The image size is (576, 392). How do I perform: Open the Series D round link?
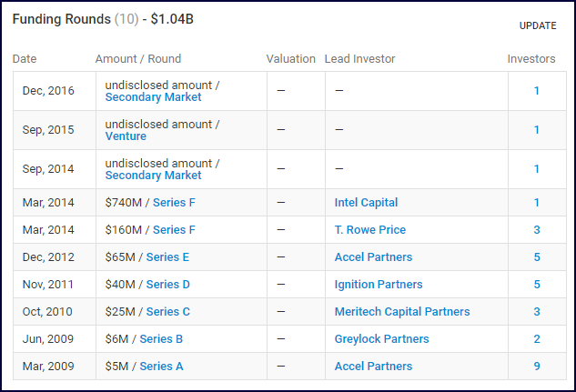pyautogui.click(x=167, y=285)
